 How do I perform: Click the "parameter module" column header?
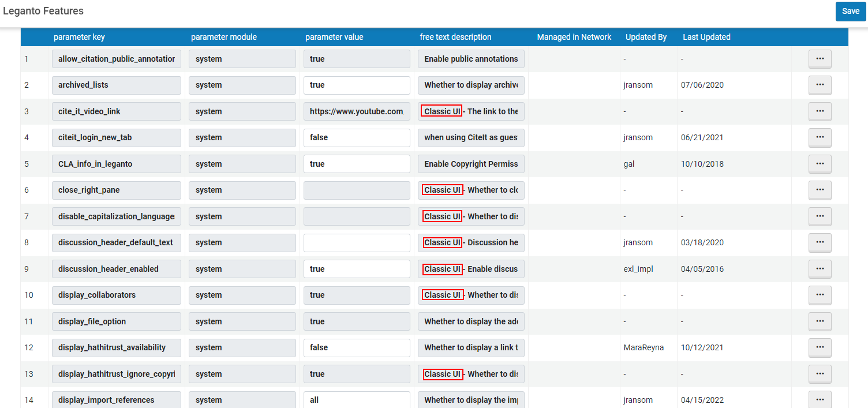[x=224, y=37]
